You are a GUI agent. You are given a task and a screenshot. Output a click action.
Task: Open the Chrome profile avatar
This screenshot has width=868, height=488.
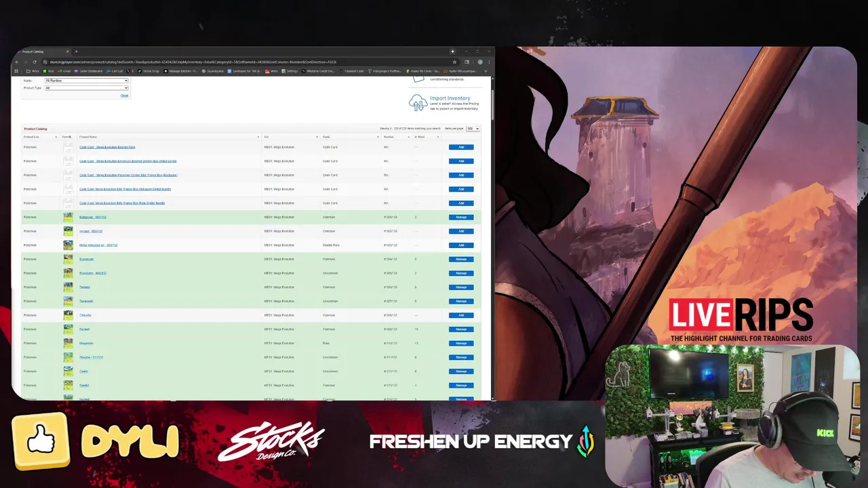(x=480, y=62)
